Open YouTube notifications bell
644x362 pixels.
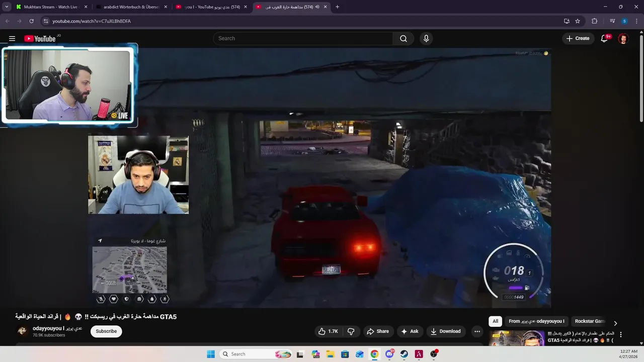605,39
